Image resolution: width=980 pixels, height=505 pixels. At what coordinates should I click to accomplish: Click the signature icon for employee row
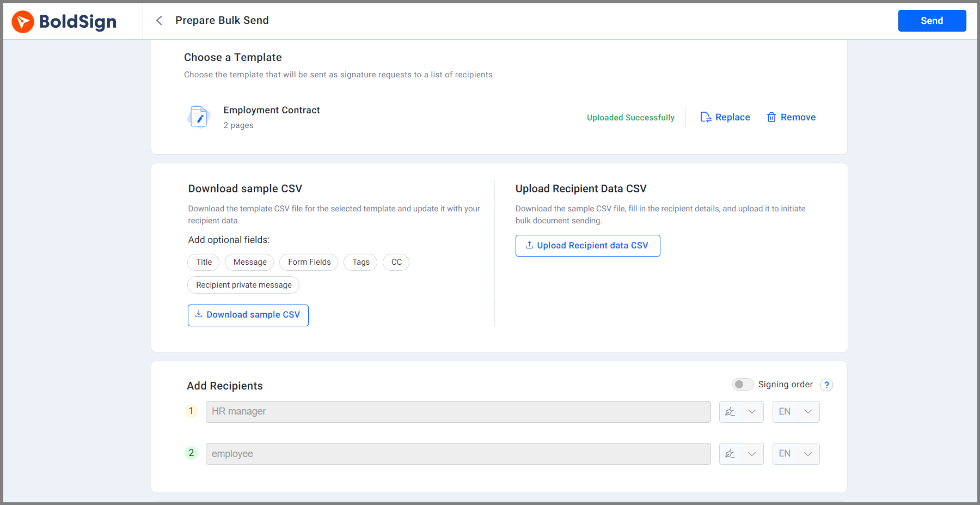pyautogui.click(x=731, y=454)
